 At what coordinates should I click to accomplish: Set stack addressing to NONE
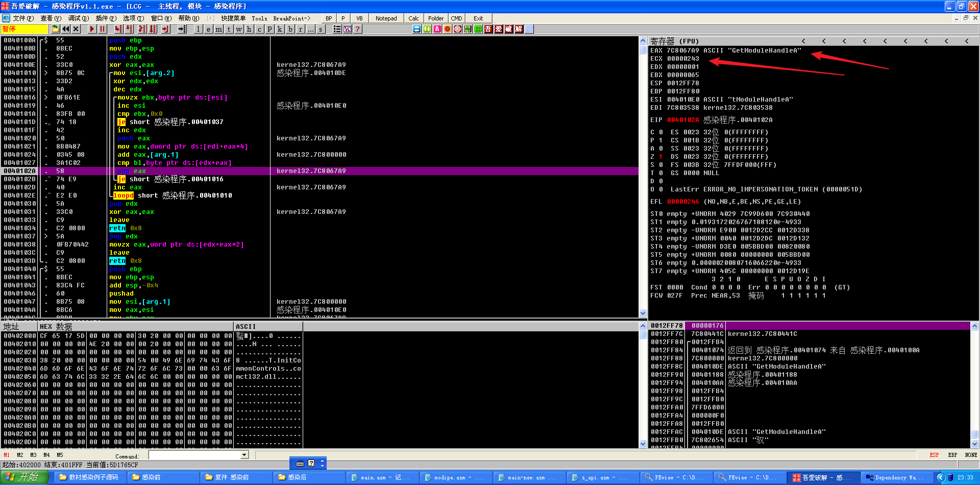[x=971, y=455]
